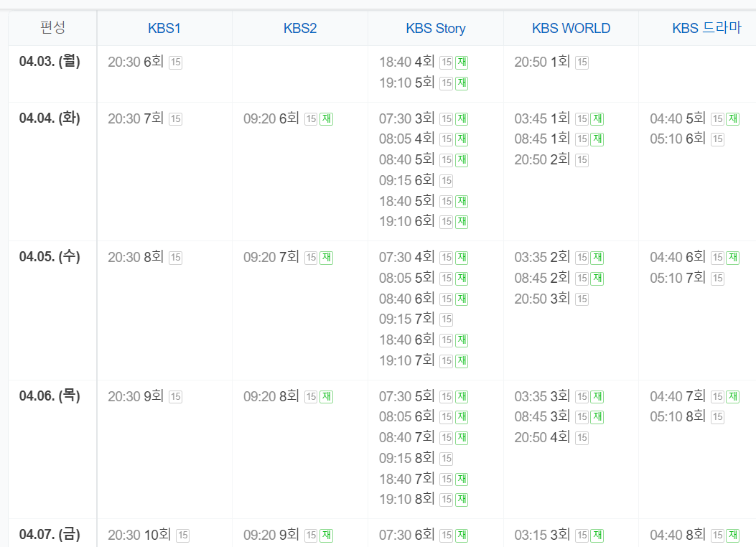Click the 재 rerun badge beside 09:20 8회
The width and height of the screenshot is (756, 547).
[327, 397]
